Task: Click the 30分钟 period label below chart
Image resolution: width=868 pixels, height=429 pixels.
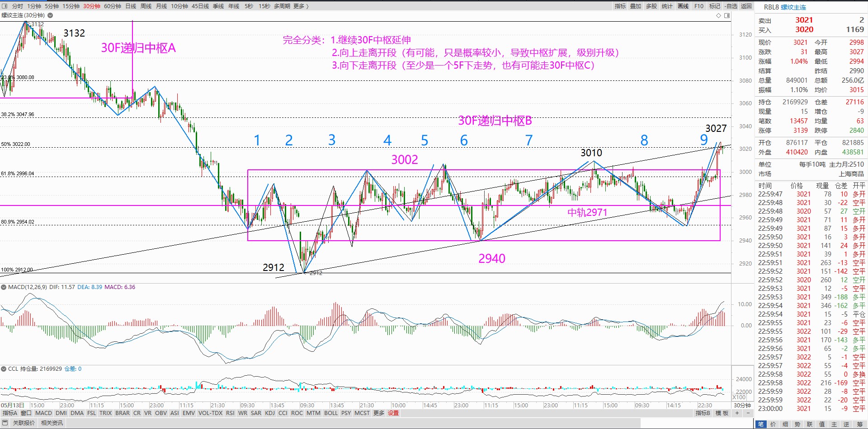Action: point(742,406)
